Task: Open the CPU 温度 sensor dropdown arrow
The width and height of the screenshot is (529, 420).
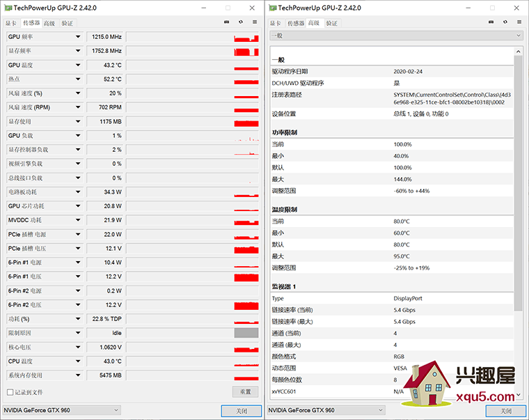Action: pos(78,361)
